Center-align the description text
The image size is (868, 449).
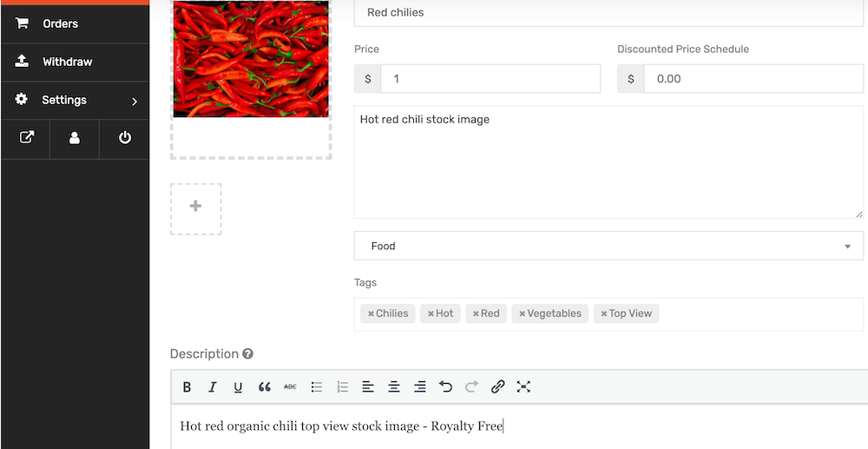tap(393, 387)
